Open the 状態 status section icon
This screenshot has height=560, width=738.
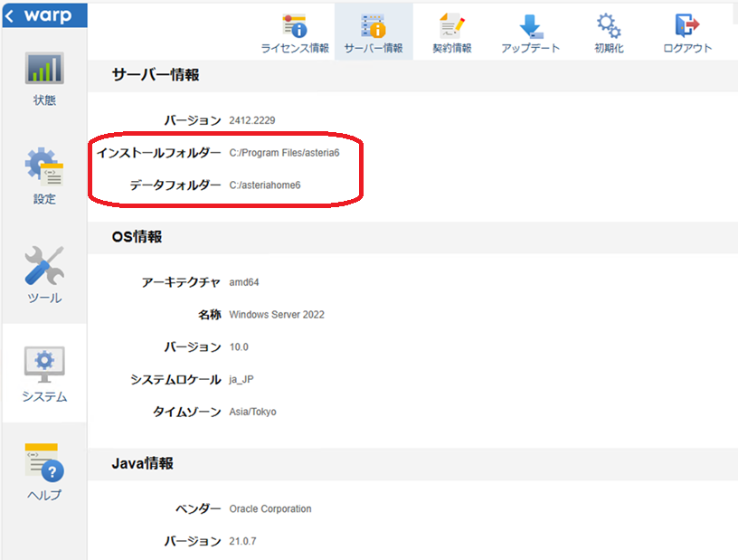tap(44, 68)
